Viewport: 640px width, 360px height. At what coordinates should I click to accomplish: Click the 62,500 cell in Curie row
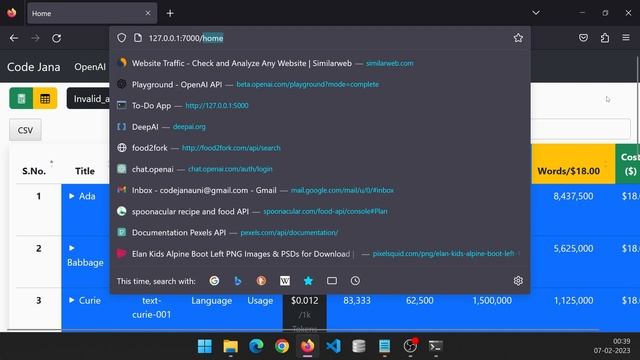point(420,301)
